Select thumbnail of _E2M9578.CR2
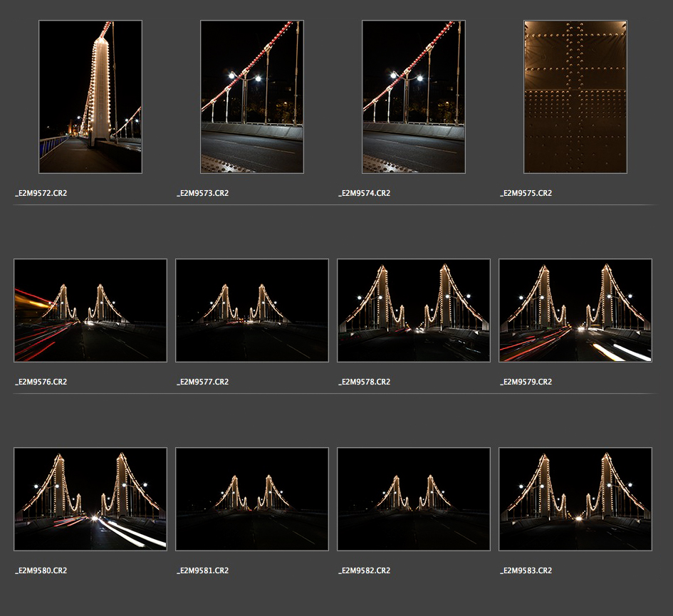 pos(414,310)
